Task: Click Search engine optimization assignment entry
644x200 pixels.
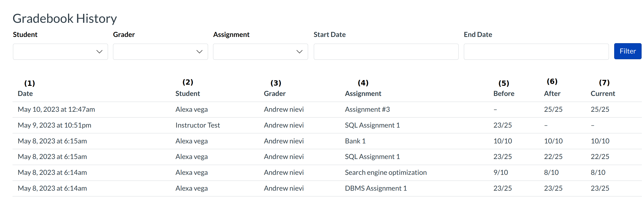Action: coord(385,172)
